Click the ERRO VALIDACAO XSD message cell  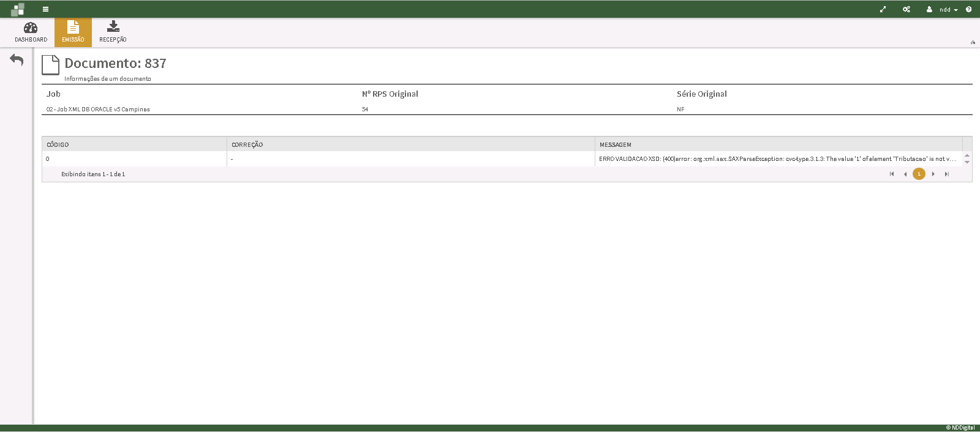coord(777,159)
